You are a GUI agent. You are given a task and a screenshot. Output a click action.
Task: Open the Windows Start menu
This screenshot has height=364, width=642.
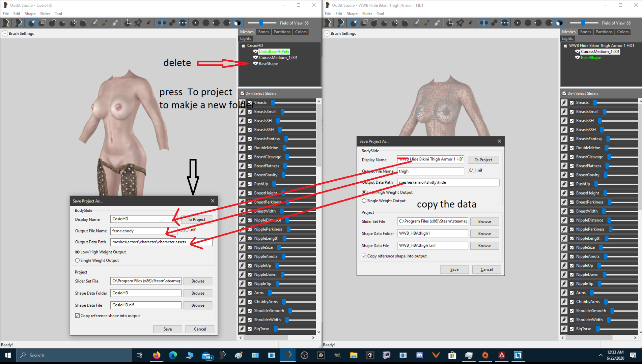pyautogui.click(x=8, y=355)
